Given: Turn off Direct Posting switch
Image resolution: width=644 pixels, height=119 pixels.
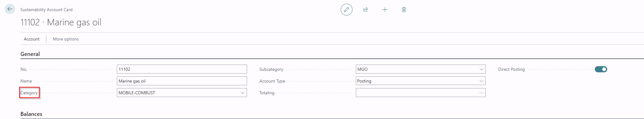Looking at the screenshot, I should [x=601, y=69].
